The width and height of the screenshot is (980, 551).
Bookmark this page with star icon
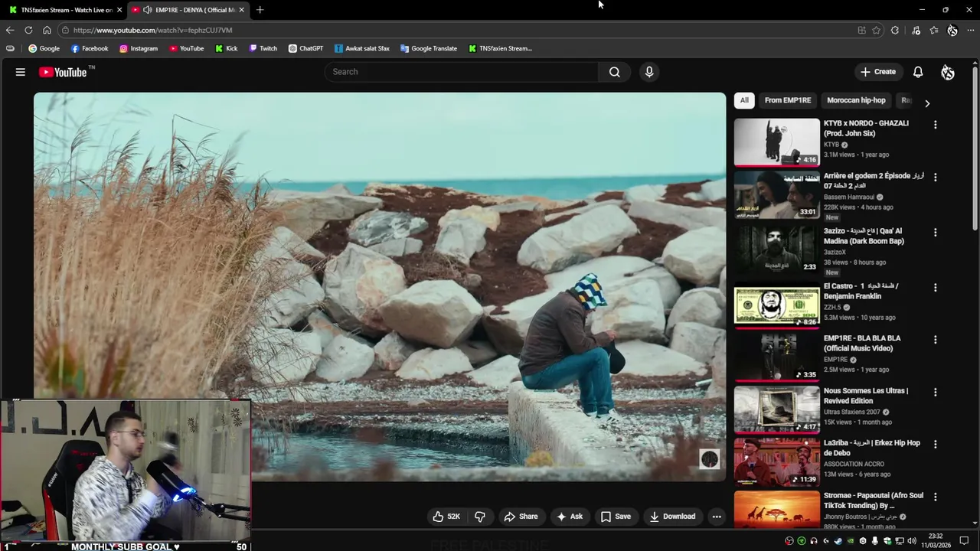pyautogui.click(x=877, y=30)
